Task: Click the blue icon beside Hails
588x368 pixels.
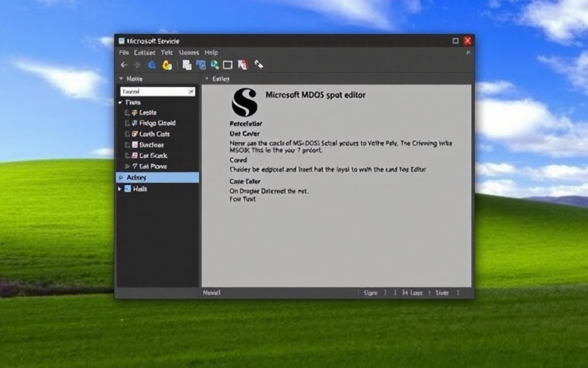Action: 127,189
